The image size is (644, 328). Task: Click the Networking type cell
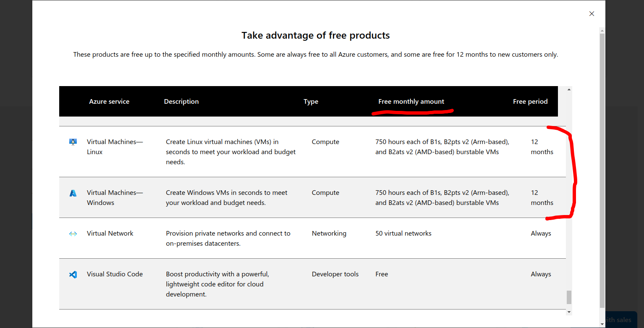329,234
